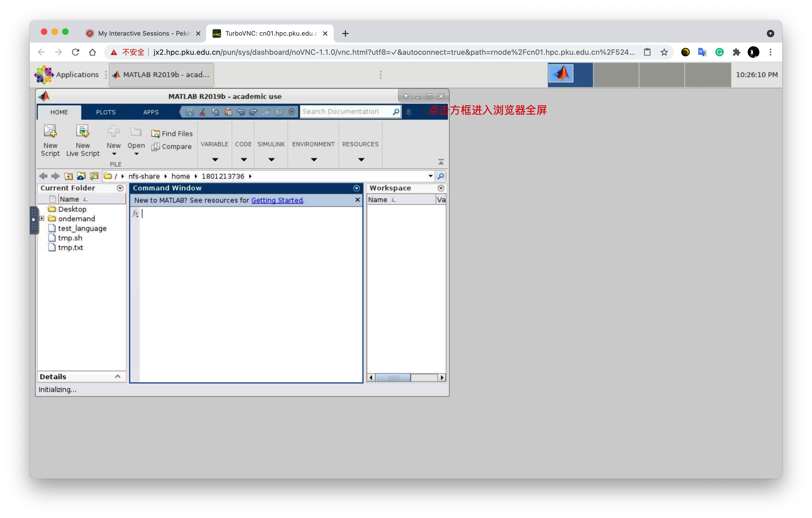Image resolution: width=812 pixels, height=518 pixels.
Task: Expand the noVNC side control panel
Action: (x=34, y=220)
